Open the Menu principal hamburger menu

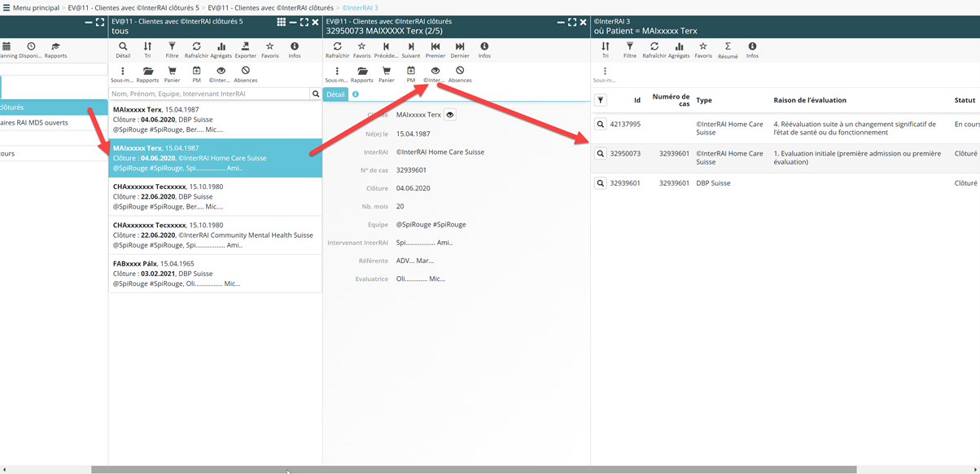click(7, 7)
